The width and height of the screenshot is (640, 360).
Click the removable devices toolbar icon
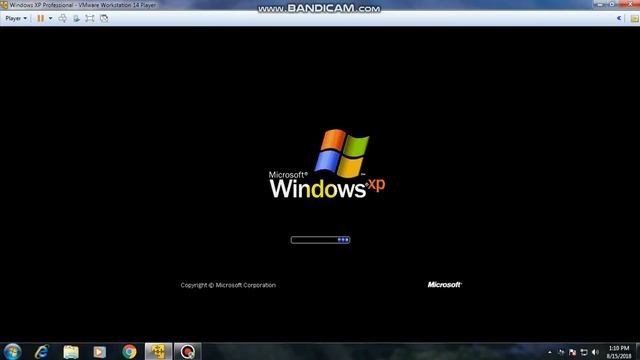tap(76, 18)
